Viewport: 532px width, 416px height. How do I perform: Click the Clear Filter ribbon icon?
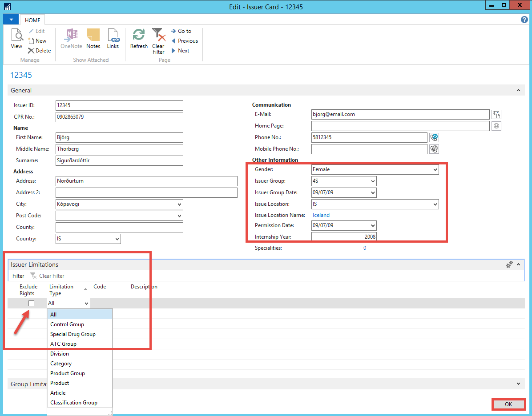(158, 40)
